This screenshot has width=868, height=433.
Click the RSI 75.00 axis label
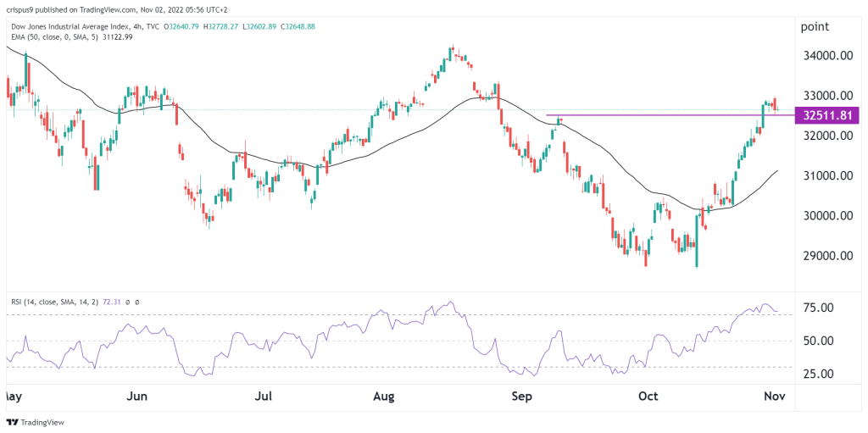coord(820,308)
